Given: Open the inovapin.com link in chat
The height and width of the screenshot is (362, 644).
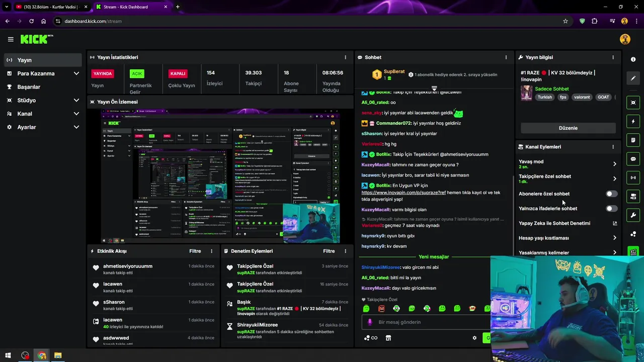Looking at the screenshot, I should pyautogui.click(x=404, y=193).
